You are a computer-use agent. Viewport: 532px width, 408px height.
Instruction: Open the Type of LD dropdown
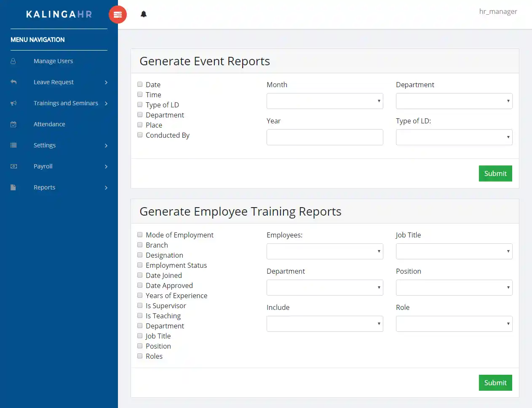click(454, 137)
